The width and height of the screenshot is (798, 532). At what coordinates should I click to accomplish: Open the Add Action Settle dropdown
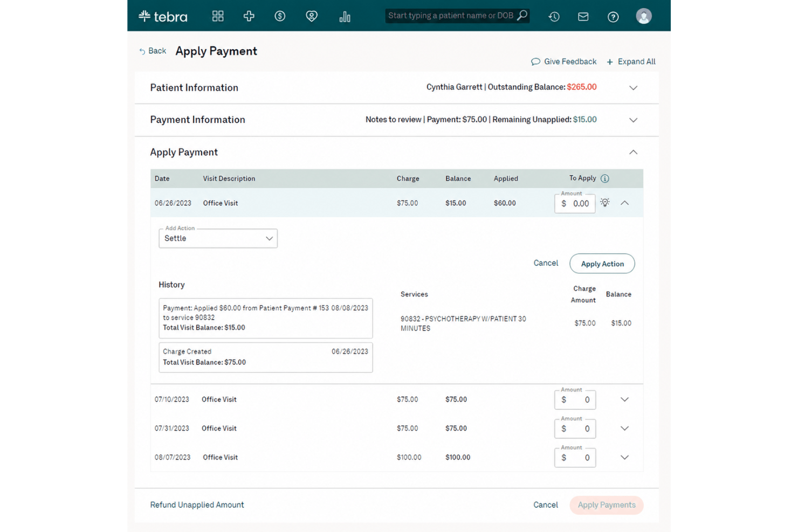pyautogui.click(x=218, y=238)
